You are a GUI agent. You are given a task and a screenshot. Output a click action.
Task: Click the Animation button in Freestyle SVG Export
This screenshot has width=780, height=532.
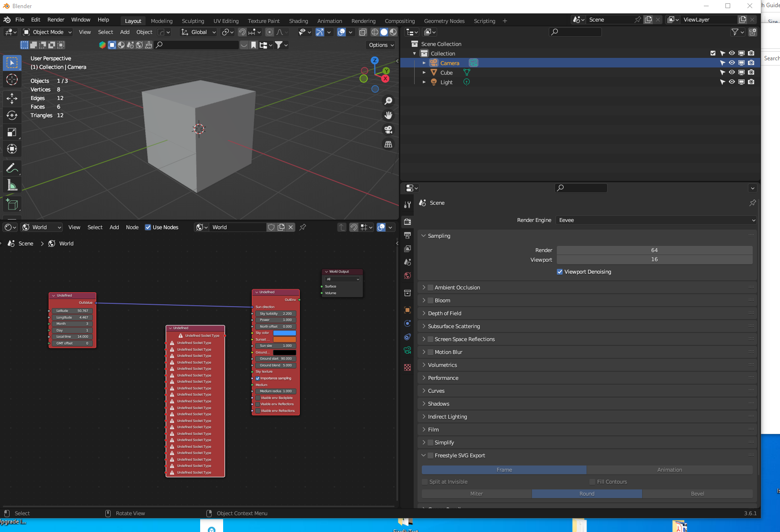click(669, 470)
